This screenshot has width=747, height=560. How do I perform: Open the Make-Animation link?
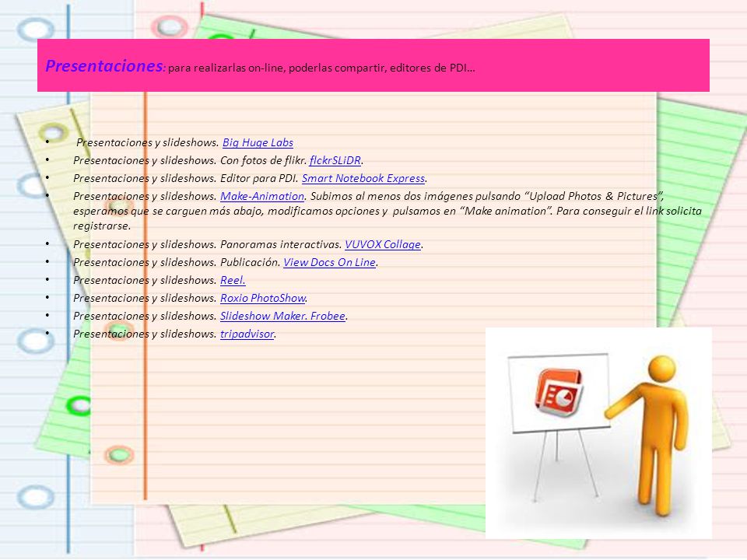coord(262,196)
